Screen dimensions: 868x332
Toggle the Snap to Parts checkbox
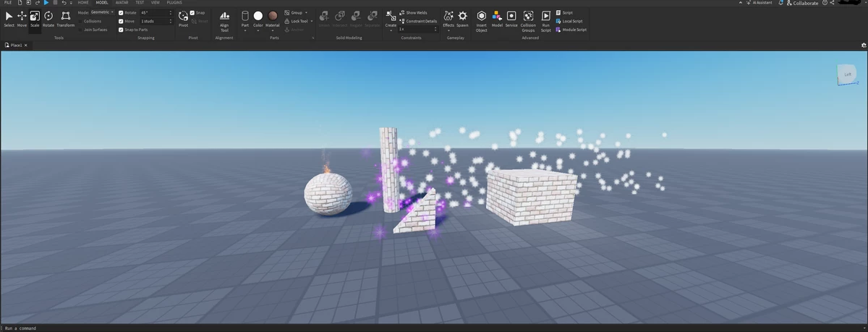(121, 30)
